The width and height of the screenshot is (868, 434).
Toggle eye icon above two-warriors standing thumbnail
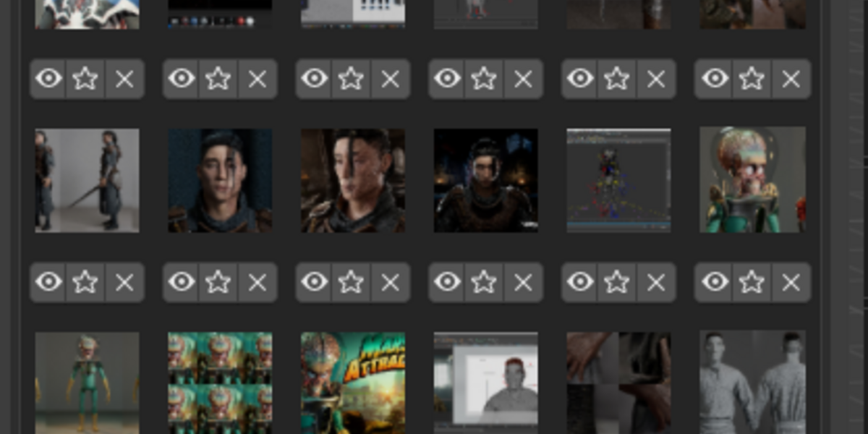point(48,79)
